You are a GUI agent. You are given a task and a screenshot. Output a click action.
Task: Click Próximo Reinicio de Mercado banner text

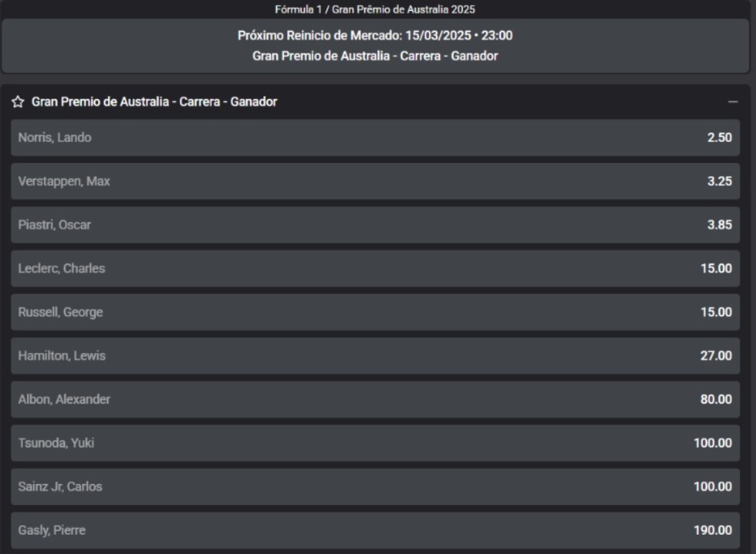(375, 35)
